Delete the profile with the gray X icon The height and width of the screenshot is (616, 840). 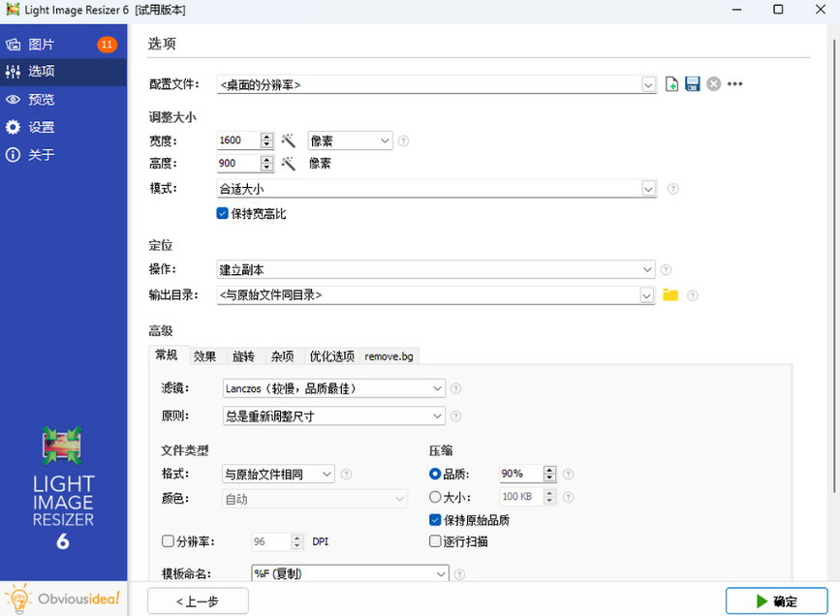pyautogui.click(x=714, y=84)
